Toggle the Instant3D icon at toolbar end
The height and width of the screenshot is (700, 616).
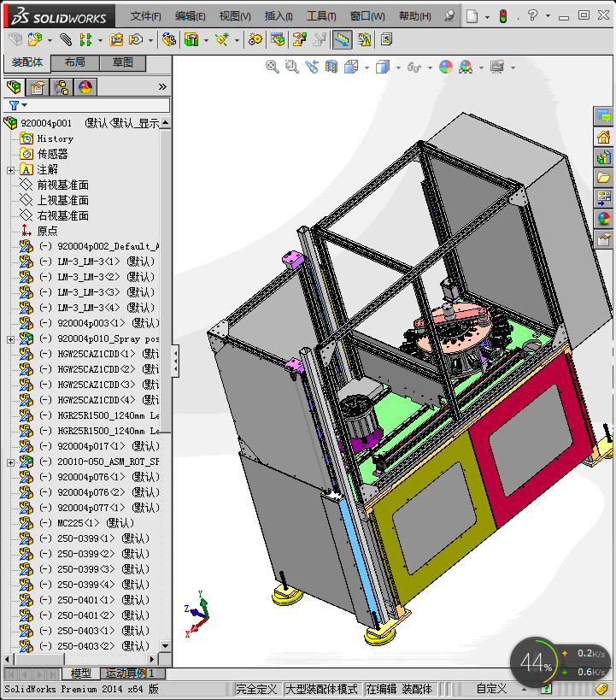pyautogui.click(x=386, y=39)
